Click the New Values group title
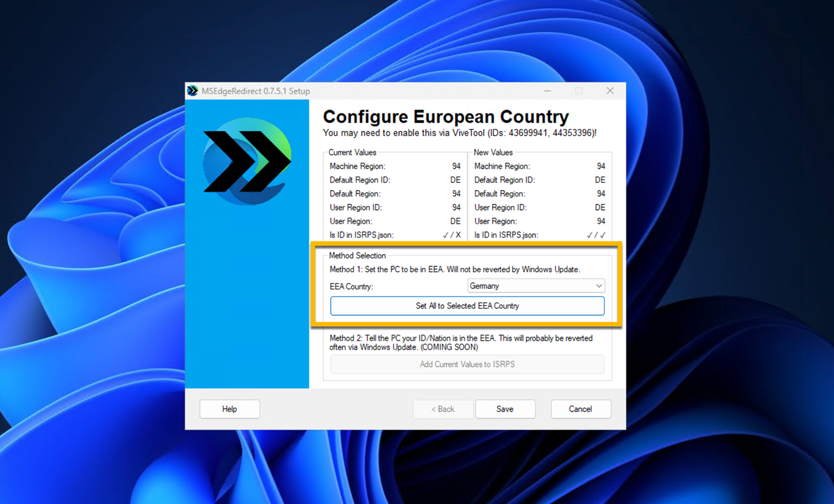The width and height of the screenshot is (834, 504). coord(493,152)
